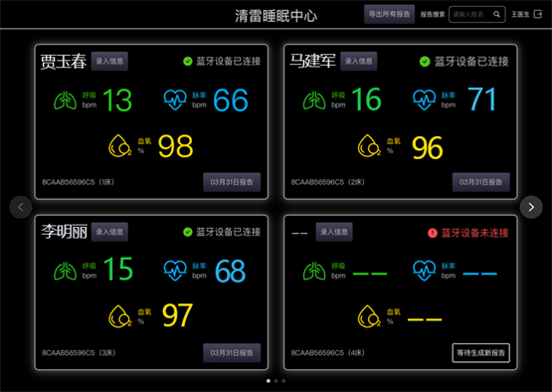The width and height of the screenshot is (552, 392).
Task: Go to next page with right arrow
Action: (531, 207)
